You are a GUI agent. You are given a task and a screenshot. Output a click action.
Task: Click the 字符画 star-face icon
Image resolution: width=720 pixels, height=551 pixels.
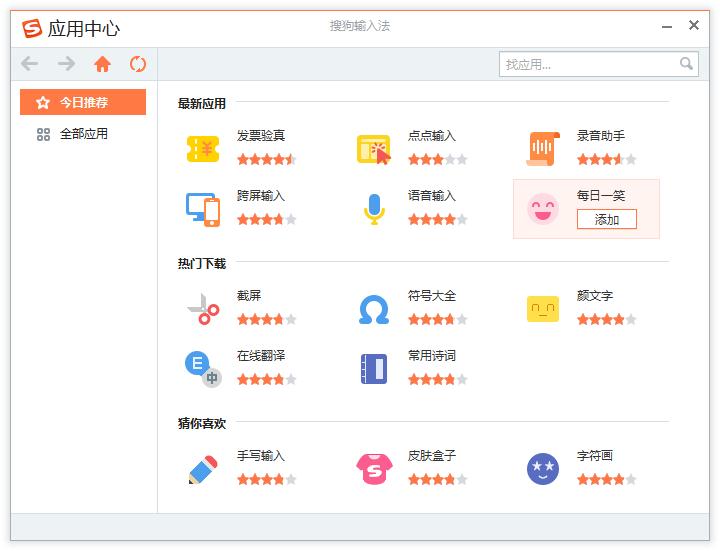[543, 469]
